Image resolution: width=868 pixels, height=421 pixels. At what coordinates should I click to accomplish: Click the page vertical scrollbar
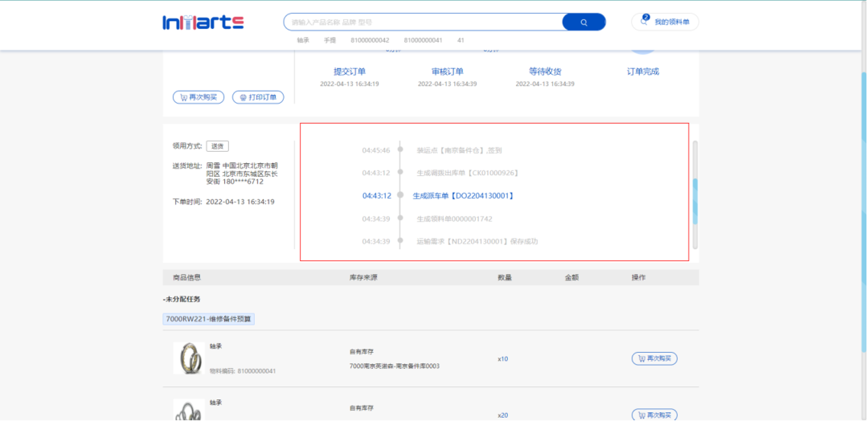[x=864, y=211]
